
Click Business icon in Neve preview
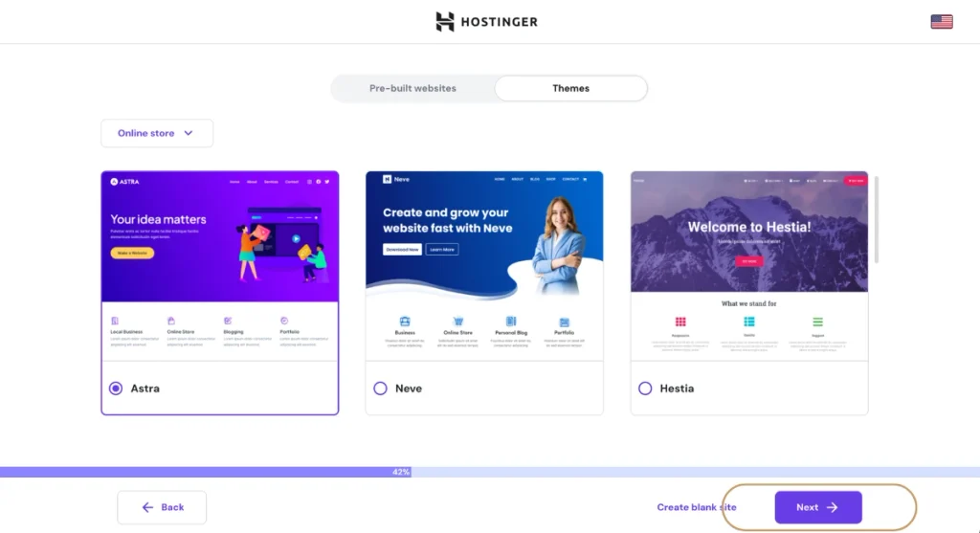[405, 322]
